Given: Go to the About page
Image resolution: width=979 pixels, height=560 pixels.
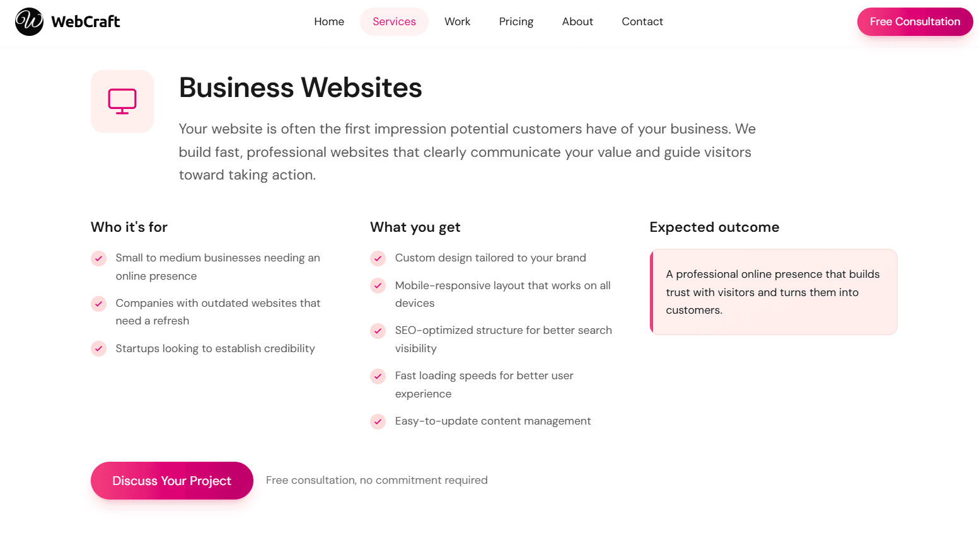Looking at the screenshot, I should 577,21.
